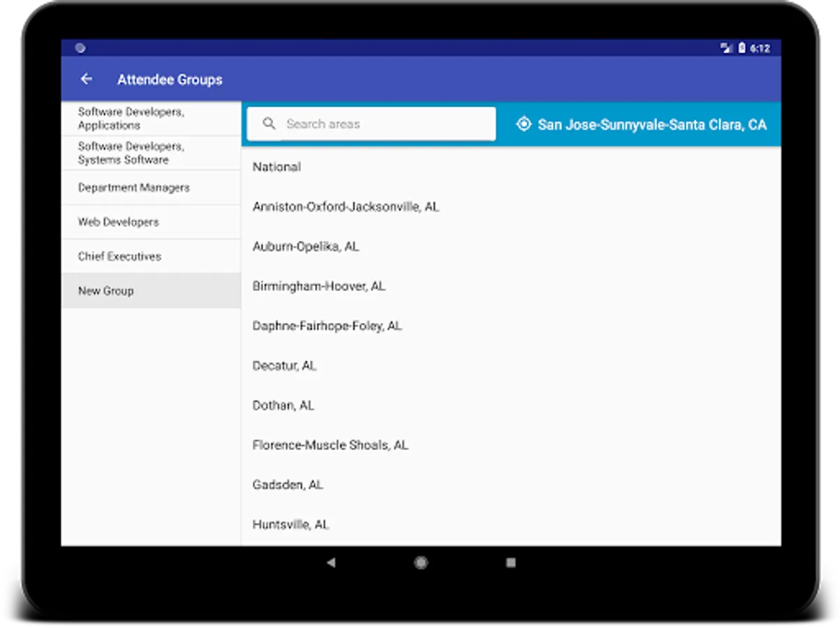Image resolution: width=840 pixels, height=628 pixels.
Task: Focus the Search areas field
Action: pos(371,124)
